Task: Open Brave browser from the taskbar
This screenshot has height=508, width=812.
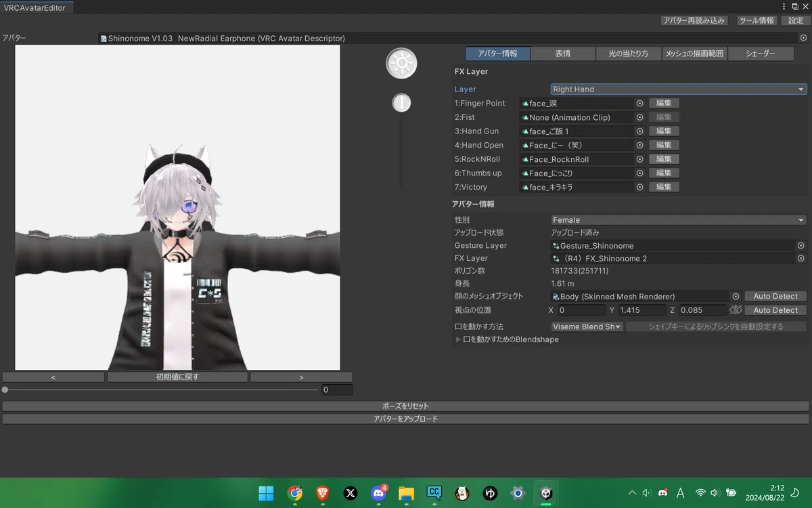Action: tap(323, 493)
